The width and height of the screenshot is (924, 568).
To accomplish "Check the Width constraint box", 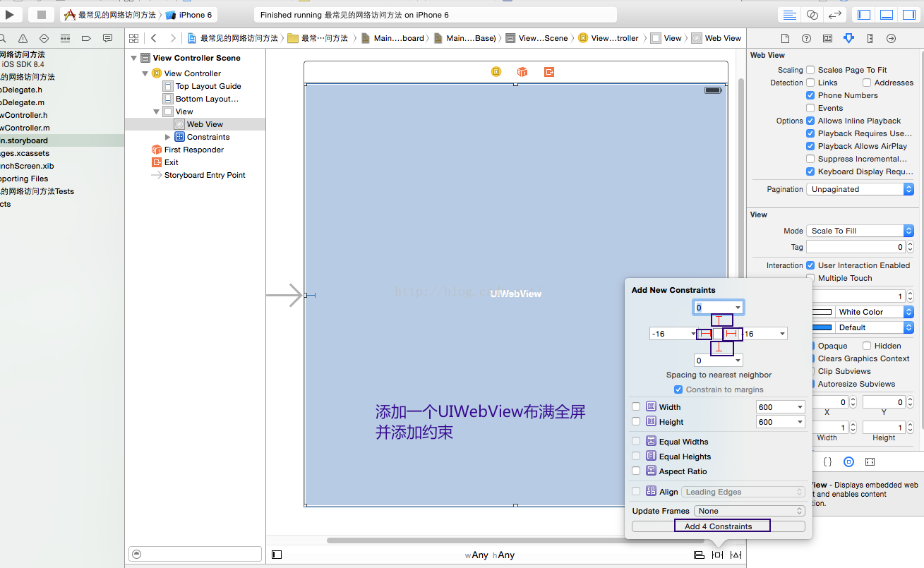I will click(636, 406).
